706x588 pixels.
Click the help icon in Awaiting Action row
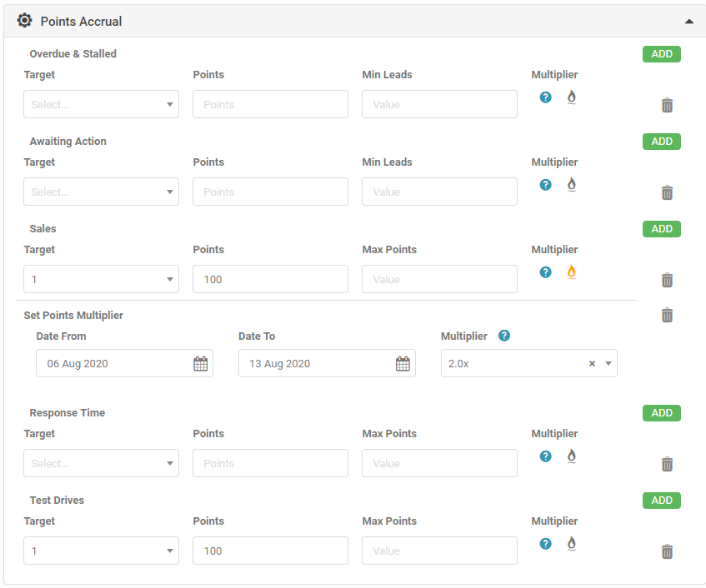[x=545, y=184]
